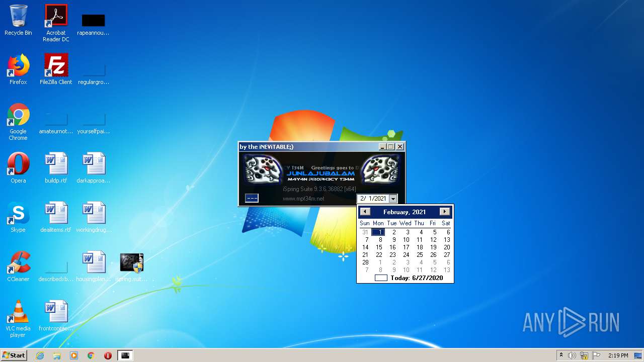644x362 pixels.
Task: Launch Acrobat Reader DC shortcut
Action: [56, 23]
